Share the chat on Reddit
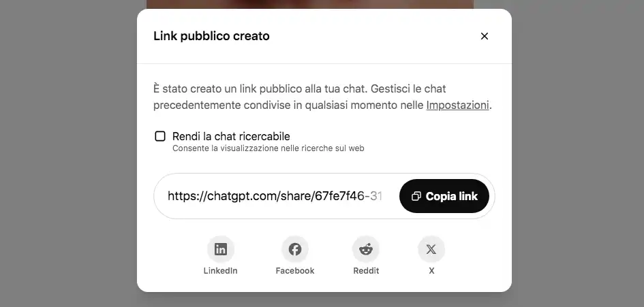 tap(365, 249)
